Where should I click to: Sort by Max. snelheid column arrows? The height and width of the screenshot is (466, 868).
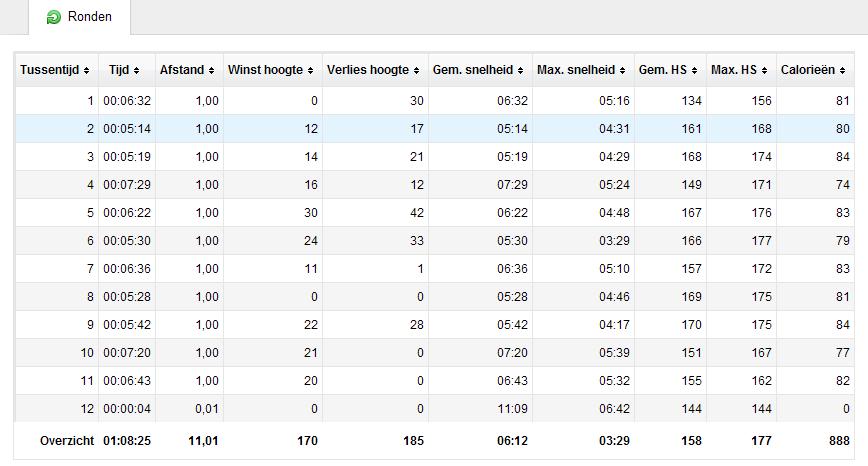[x=622, y=71]
